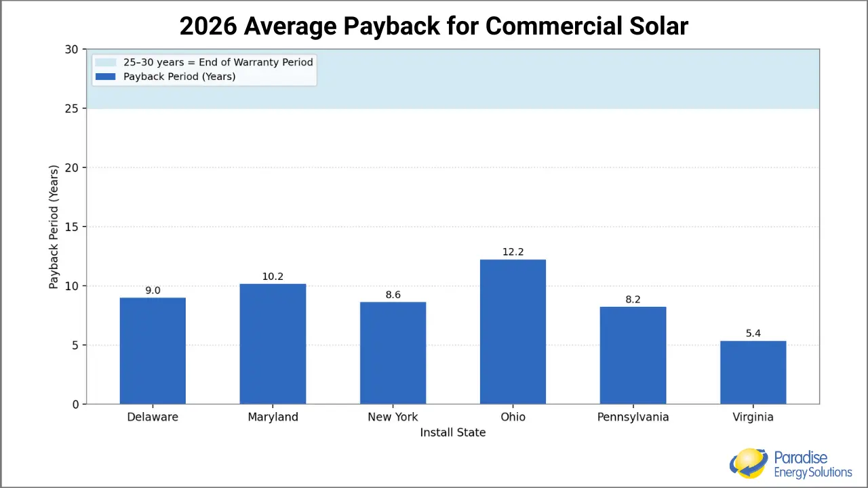Select the Delaware payback bar
The image size is (868, 488).
tap(153, 349)
